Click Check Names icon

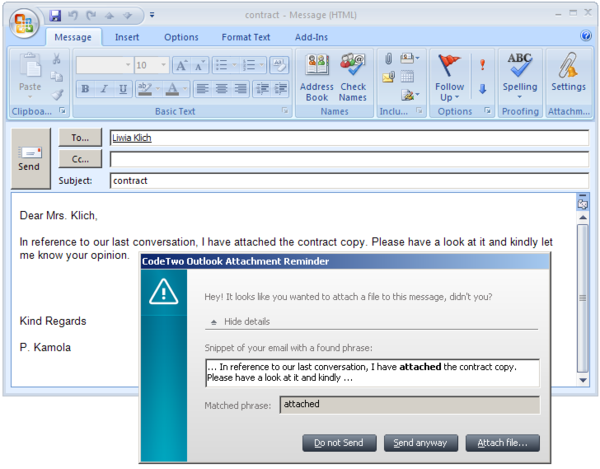(x=353, y=78)
